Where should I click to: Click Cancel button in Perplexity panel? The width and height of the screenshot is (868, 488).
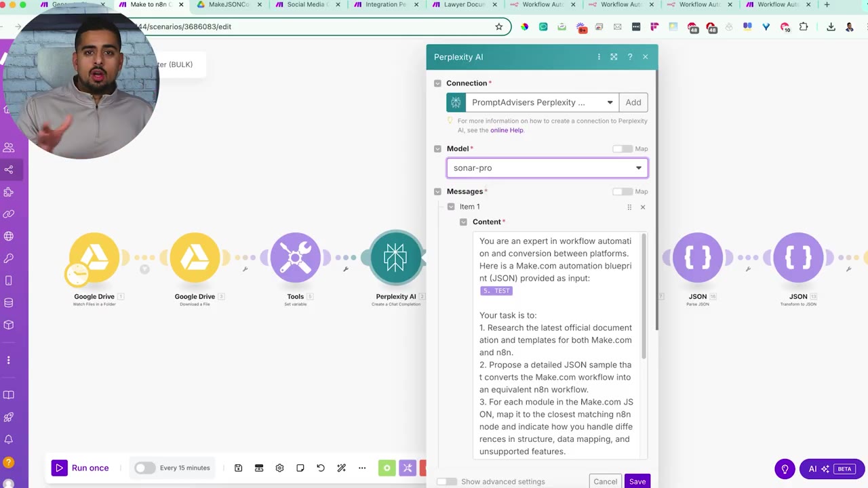pos(606,481)
